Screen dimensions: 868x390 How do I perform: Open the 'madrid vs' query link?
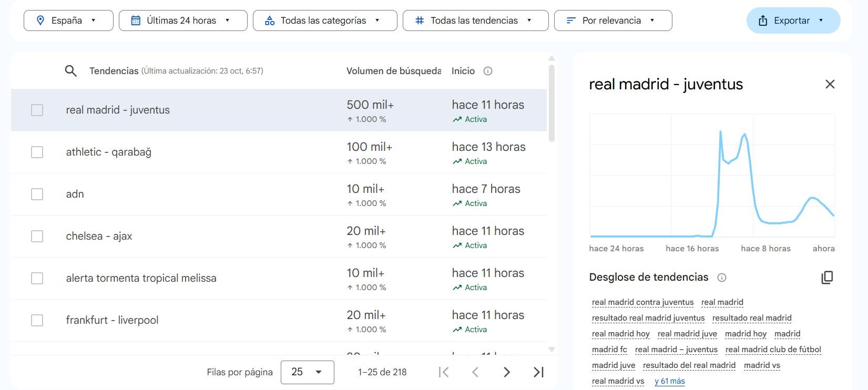pyautogui.click(x=762, y=365)
